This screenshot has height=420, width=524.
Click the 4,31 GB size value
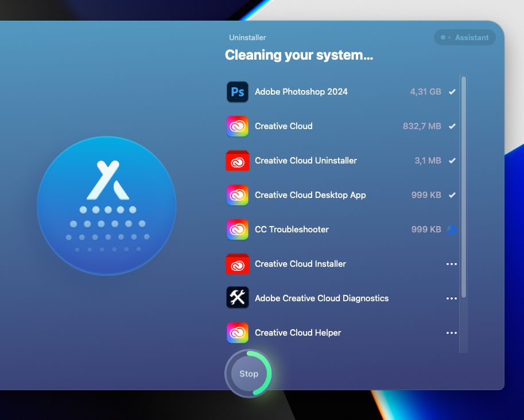point(425,92)
